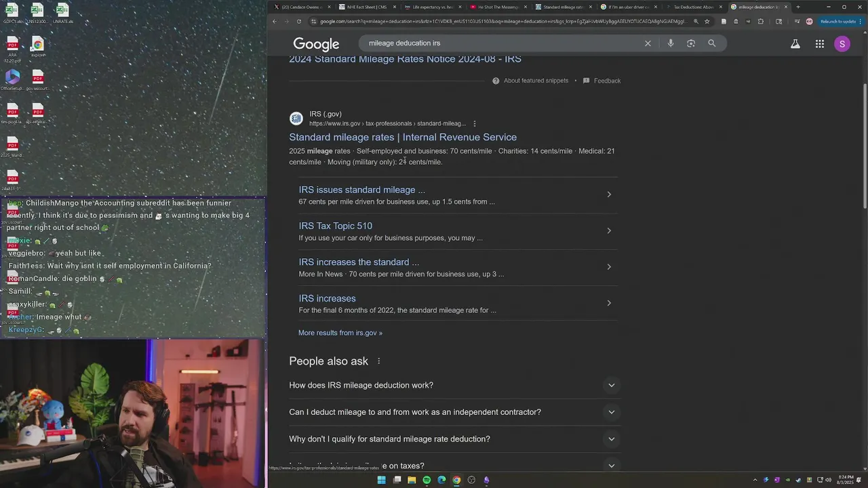Click the streamer webcam video overlay
The height and width of the screenshot is (488, 868).
tap(132, 413)
